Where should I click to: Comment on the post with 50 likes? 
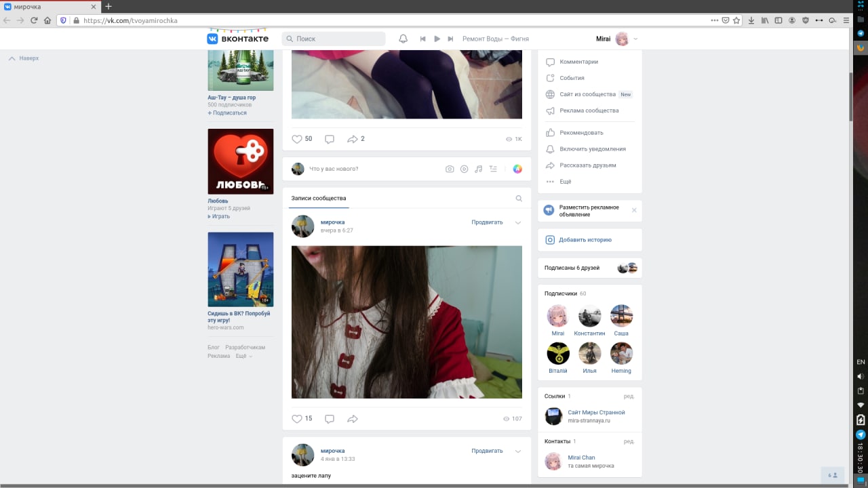click(330, 139)
